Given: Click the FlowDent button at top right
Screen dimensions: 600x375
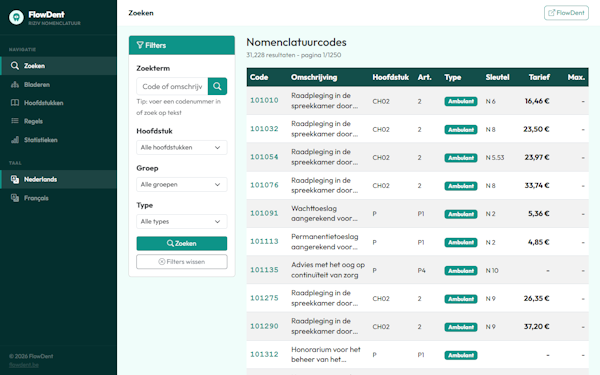Looking at the screenshot, I should point(566,13).
